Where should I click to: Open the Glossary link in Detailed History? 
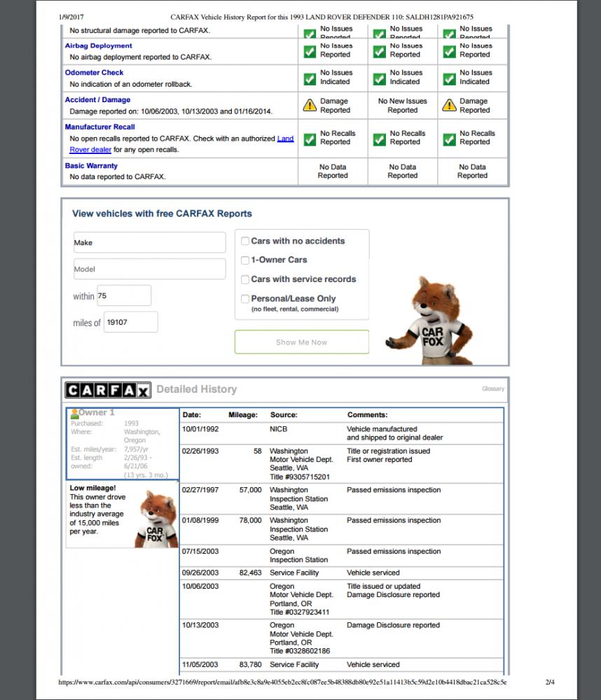point(493,388)
